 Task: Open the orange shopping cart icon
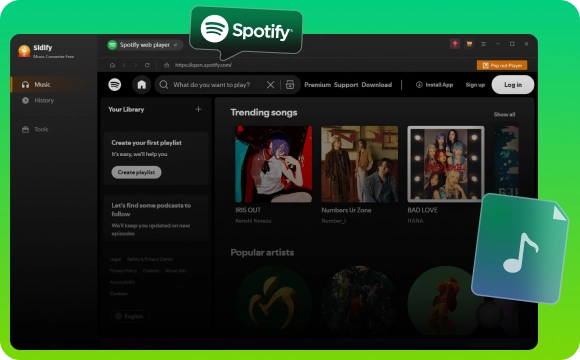(x=469, y=44)
